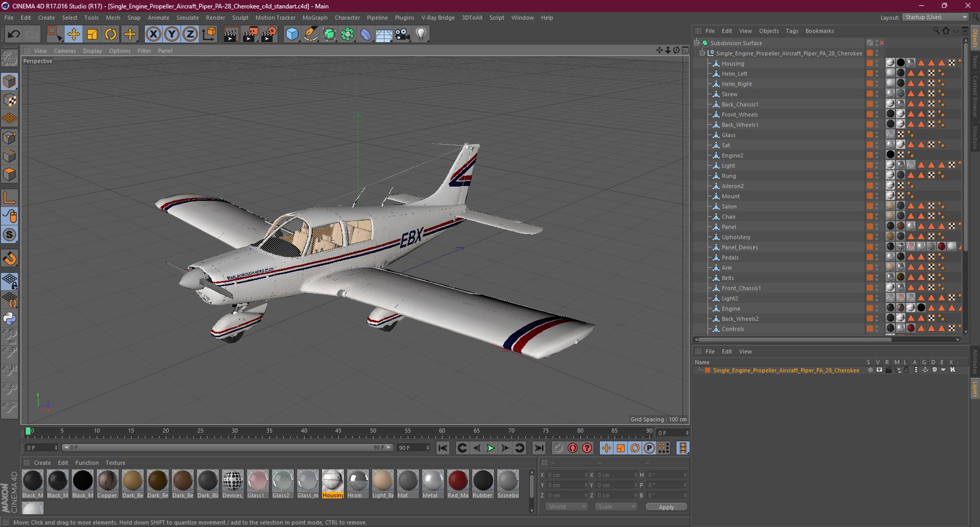Open the Layout Startup dropdown
The image size is (980, 527).
pos(935,17)
